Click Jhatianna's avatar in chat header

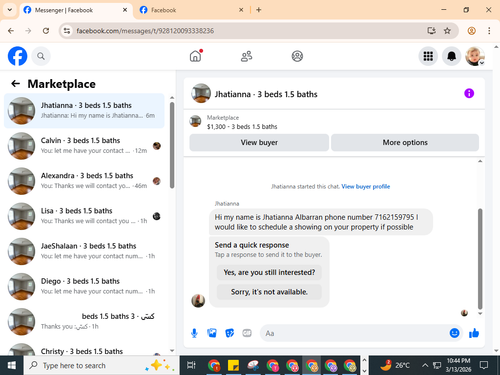pyautogui.click(x=201, y=93)
